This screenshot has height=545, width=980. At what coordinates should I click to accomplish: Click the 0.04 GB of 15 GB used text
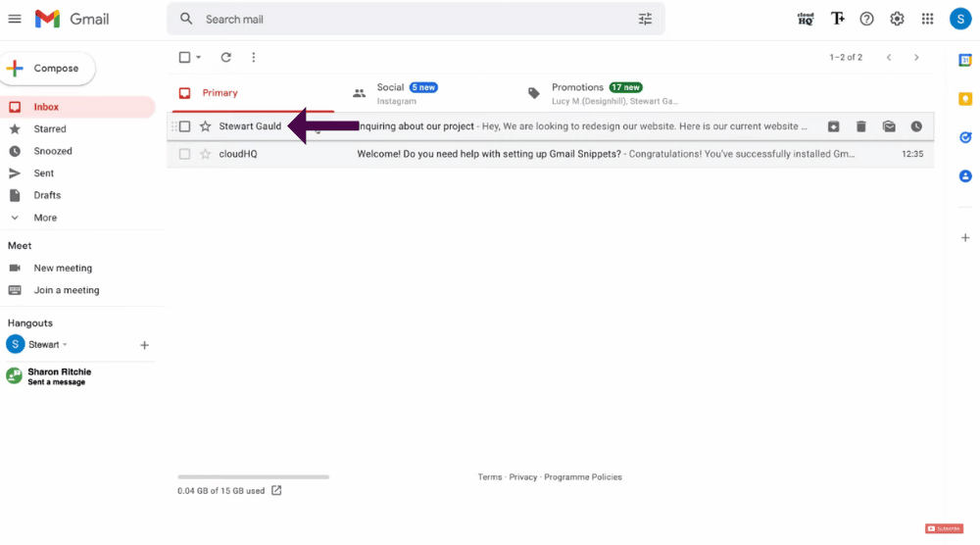[x=221, y=491]
